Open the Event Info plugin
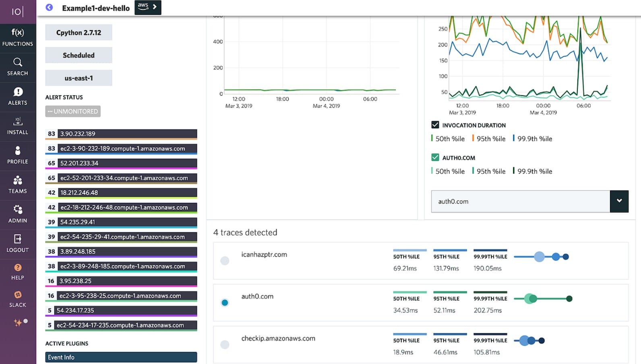The height and width of the screenshot is (364, 641). point(121,357)
